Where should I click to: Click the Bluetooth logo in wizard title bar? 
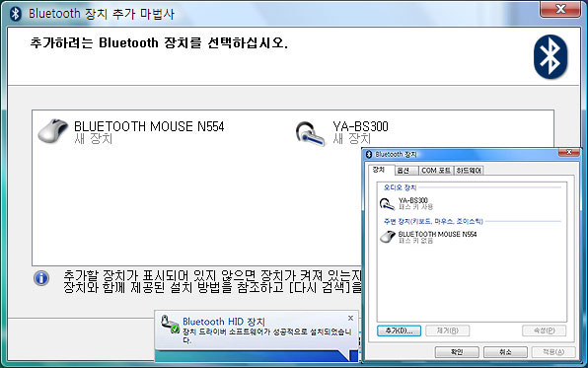click(16, 14)
